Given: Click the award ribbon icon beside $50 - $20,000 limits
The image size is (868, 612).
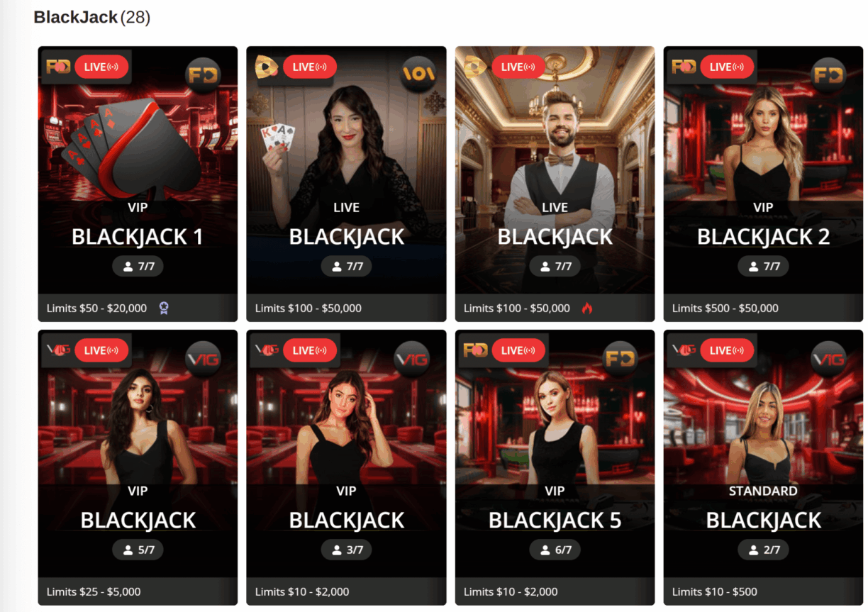Looking at the screenshot, I should click(x=164, y=308).
